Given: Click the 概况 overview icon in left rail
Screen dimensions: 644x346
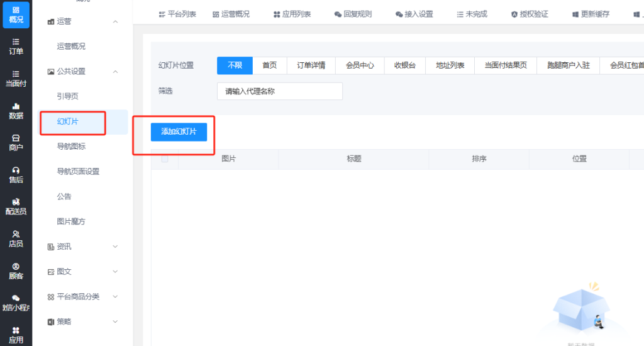Looking at the screenshot, I should pos(16,14).
